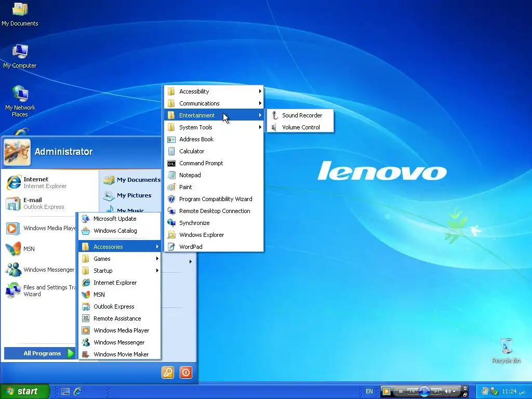Image resolution: width=532 pixels, height=399 pixels.
Task: Restore Windows Media Player from taskbar toolbar
Action: pos(465,395)
